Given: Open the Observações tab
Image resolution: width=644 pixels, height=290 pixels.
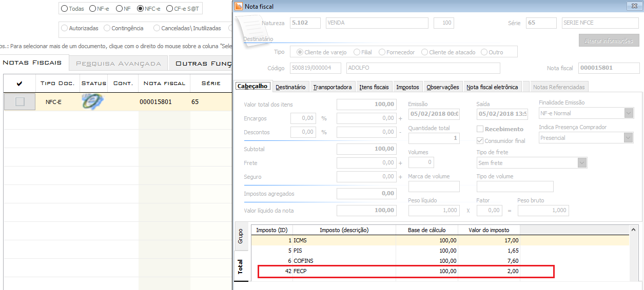Looking at the screenshot, I should [443, 87].
